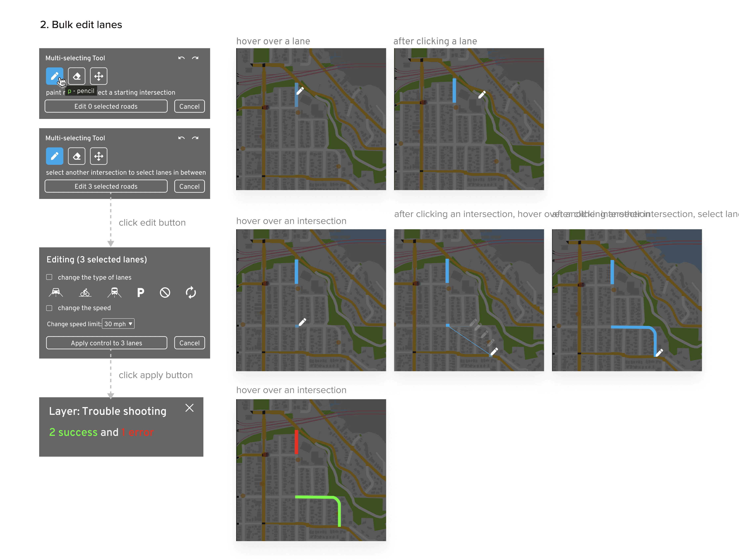Select the move/pan tool in second panel
This screenshot has height=560, width=739.
(x=99, y=156)
